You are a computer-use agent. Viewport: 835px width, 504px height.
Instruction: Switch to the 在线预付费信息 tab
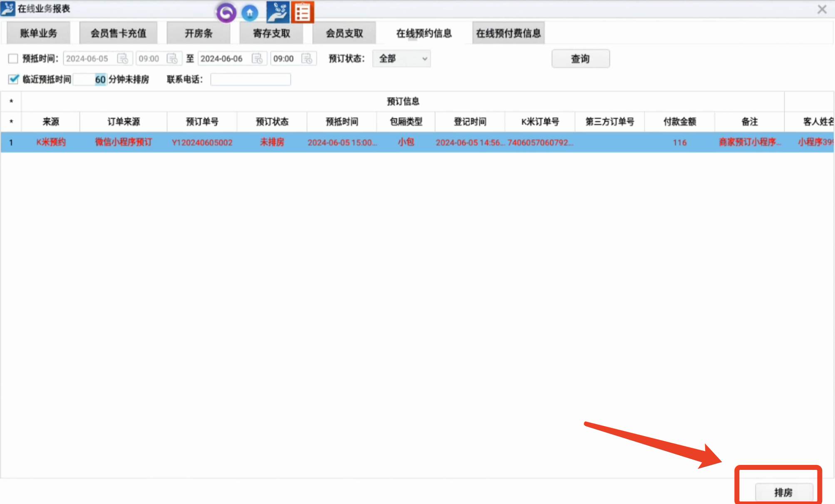508,33
